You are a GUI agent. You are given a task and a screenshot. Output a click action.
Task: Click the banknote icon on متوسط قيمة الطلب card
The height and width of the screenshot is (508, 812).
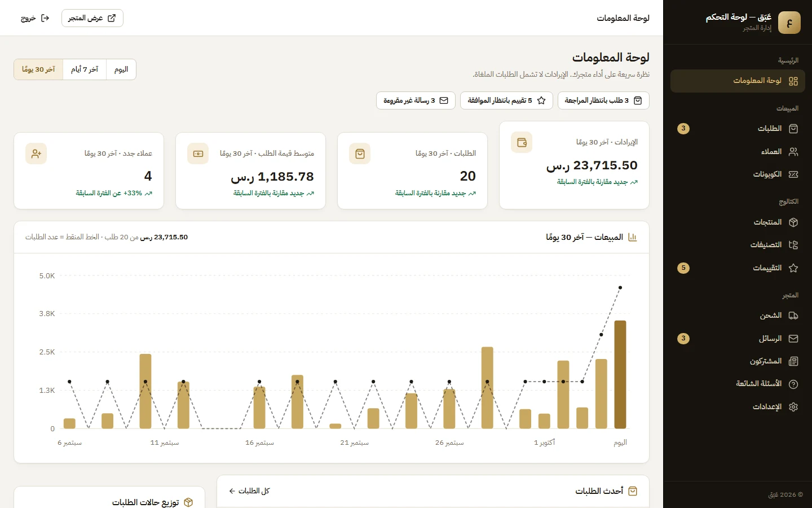tap(198, 154)
